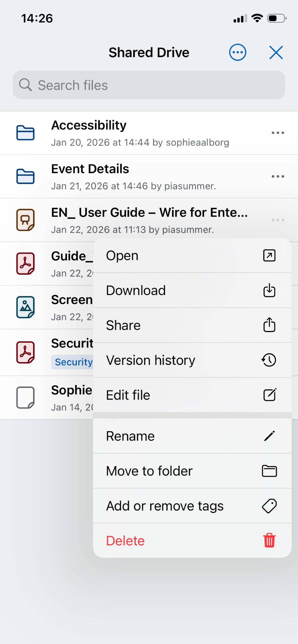Tap the Version history clock icon
This screenshot has width=298, height=644.
(269, 360)
